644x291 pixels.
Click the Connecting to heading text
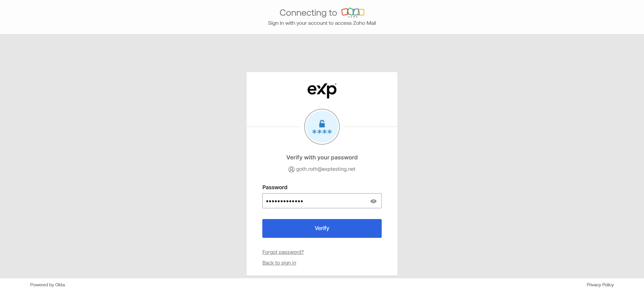click(x=308, y=13)
